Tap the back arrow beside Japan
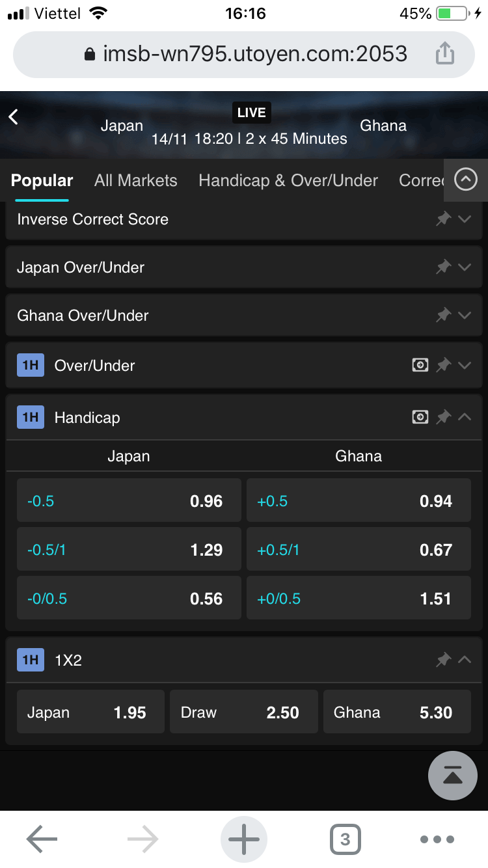Screen dimensions: 488x868 [14, 117]
